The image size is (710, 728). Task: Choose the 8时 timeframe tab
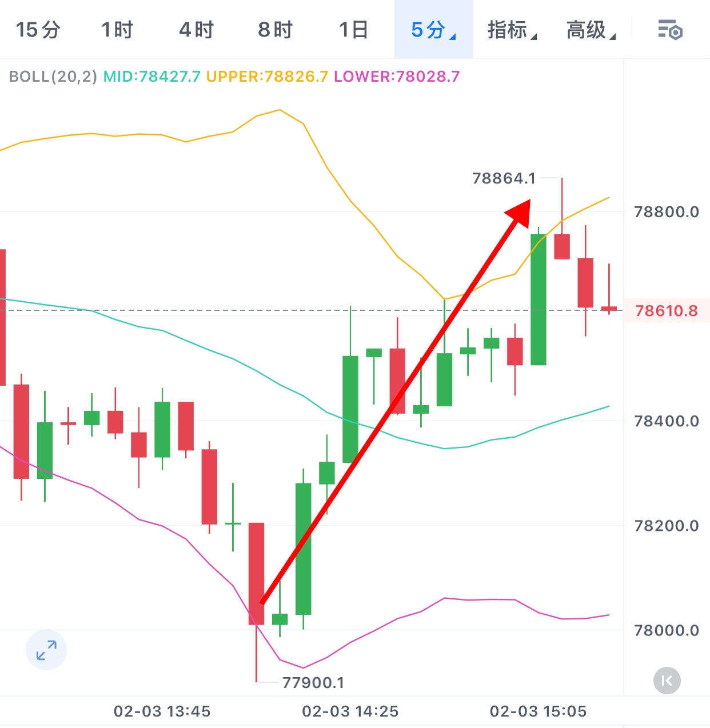275,30
